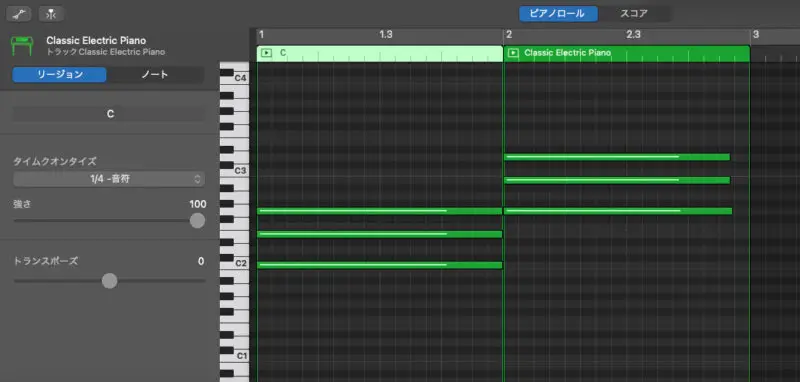Click bar 3 marker in the ruler

(756, 35)
